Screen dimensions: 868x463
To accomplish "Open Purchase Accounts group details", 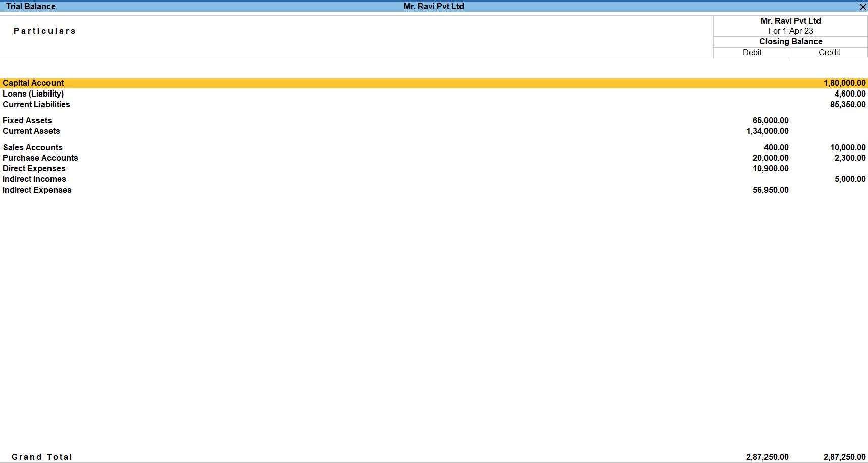I will tap(40, 158).
